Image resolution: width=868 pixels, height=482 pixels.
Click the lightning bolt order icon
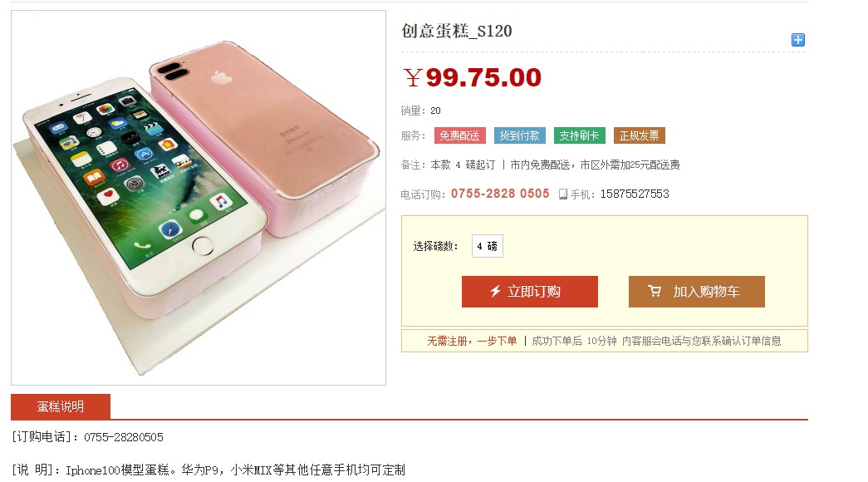[495, 292]
